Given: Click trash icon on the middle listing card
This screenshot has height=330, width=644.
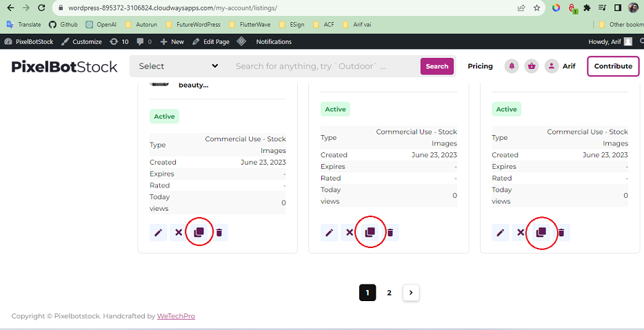Looking at the screenshot, I should click(x=390, y=232).
